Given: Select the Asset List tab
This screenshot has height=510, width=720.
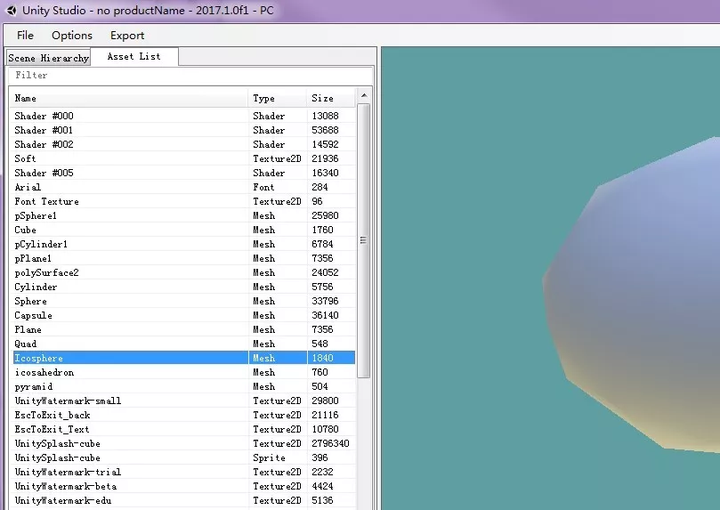Looking at the screenshot, I should pos(134,56).
